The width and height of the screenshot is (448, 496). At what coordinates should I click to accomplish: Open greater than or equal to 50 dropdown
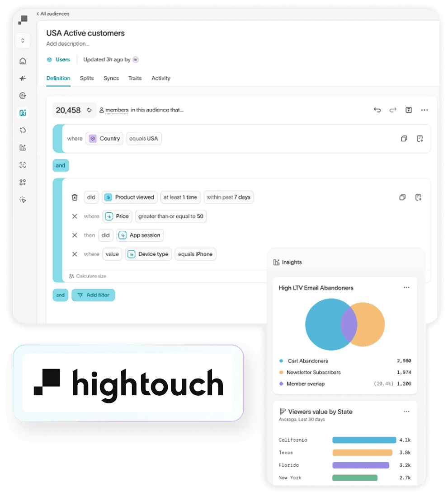pos(170,216)
